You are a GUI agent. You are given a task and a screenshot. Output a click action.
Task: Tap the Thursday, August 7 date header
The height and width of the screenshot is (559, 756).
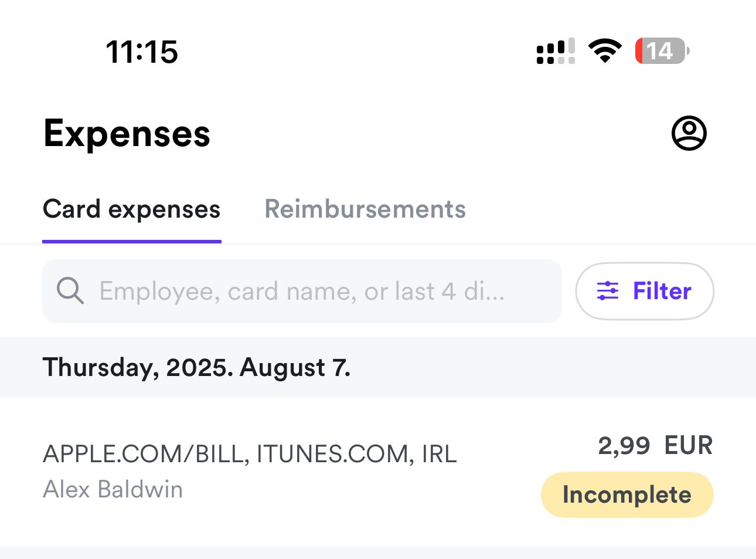[197, 368]
